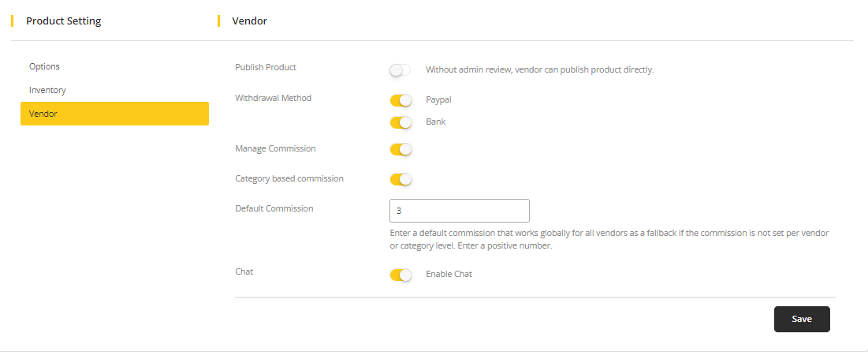The height and width of the screenshot is (352, 868).
Task: Turn off the Paypal withdrawal toggle
Action: pos(400,100)
